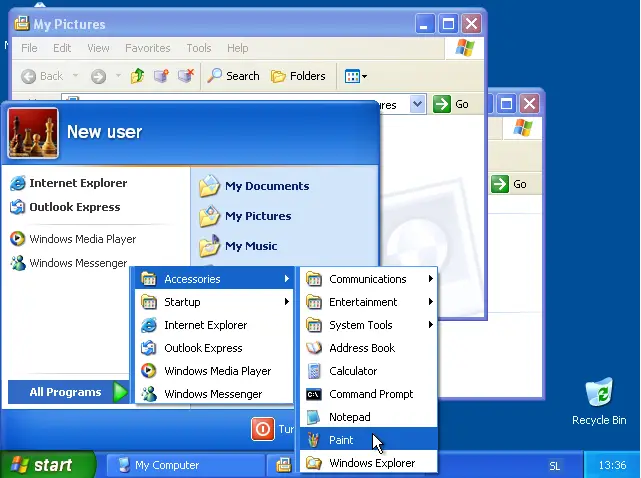Click the SL language indicator

[554, 466]
